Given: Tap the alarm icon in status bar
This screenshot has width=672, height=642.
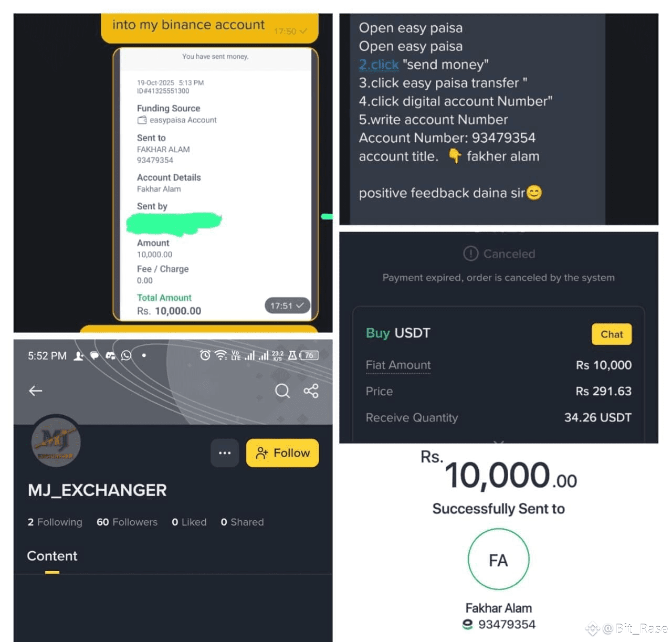Looking at the screenshot, I should pyautogui.click(x=205, y=355).
